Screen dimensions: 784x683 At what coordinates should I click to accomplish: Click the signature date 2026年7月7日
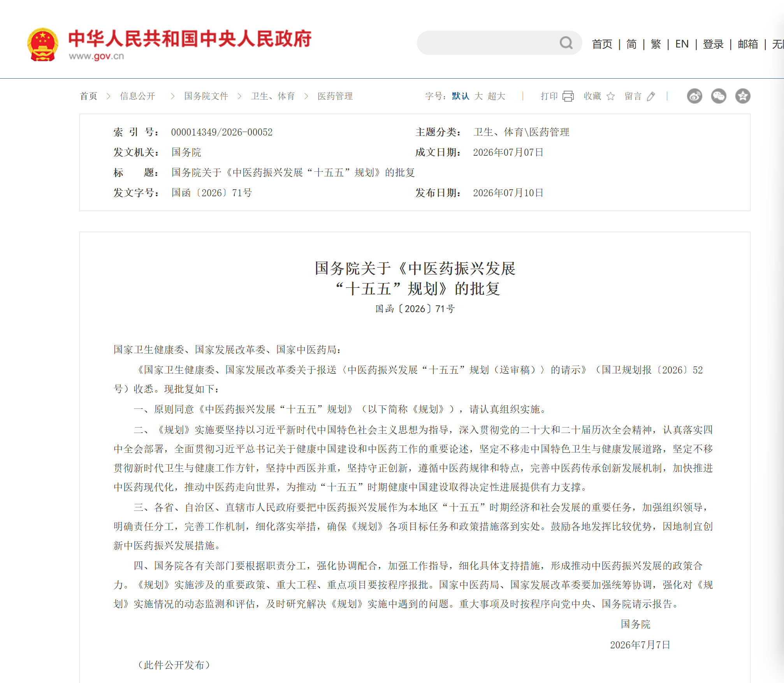pos(640,645)
